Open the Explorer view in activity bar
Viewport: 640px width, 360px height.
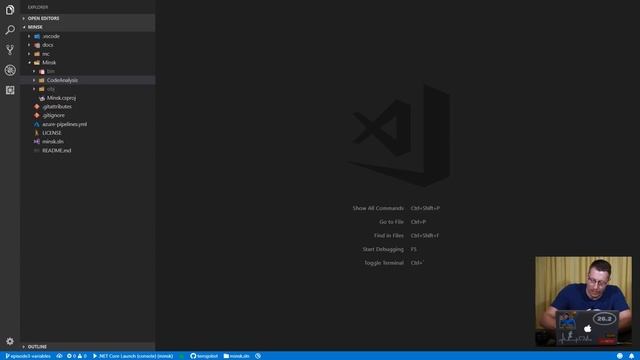pos(10,10)
